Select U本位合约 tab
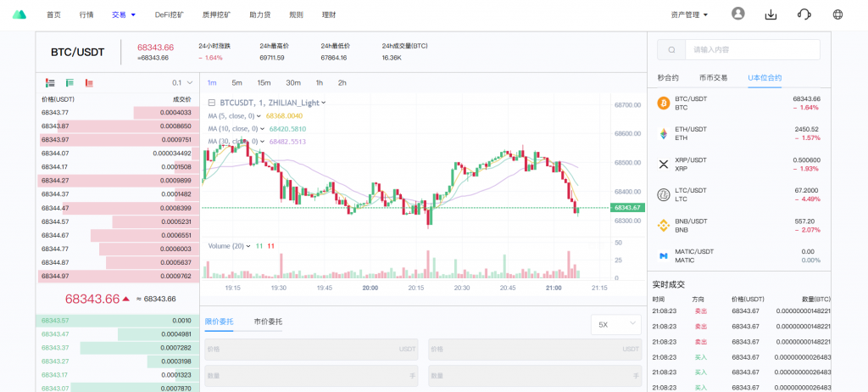Viewport: 868px width, 392px height. click(x=765, y=78)
